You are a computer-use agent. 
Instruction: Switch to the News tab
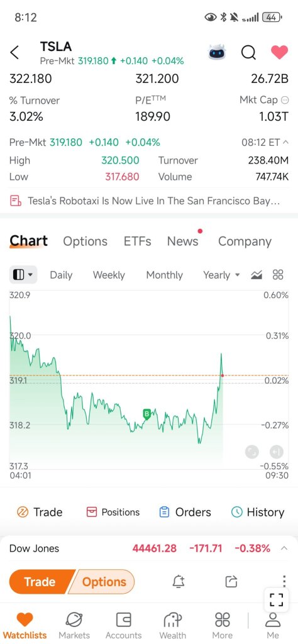183,241
